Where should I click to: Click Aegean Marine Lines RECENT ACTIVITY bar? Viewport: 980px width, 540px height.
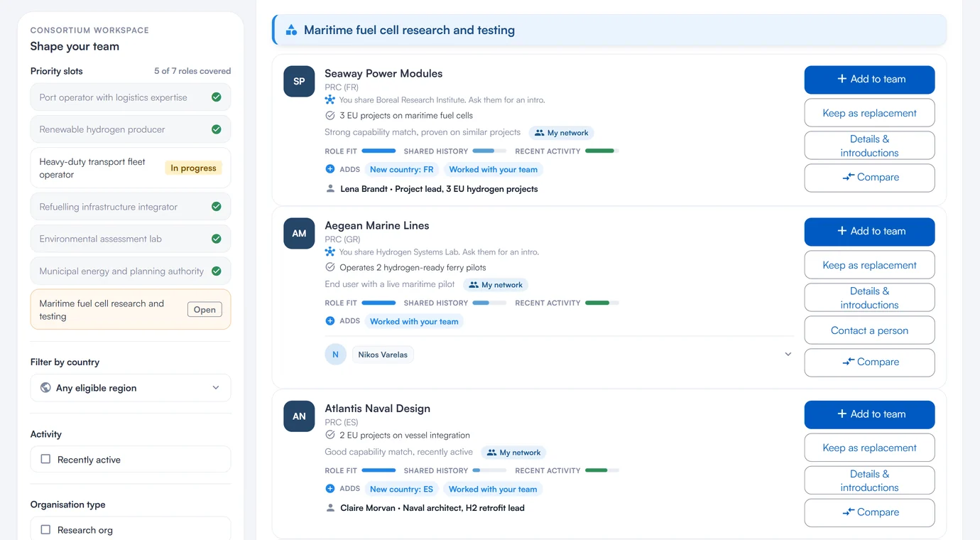[x=602, y=303]
